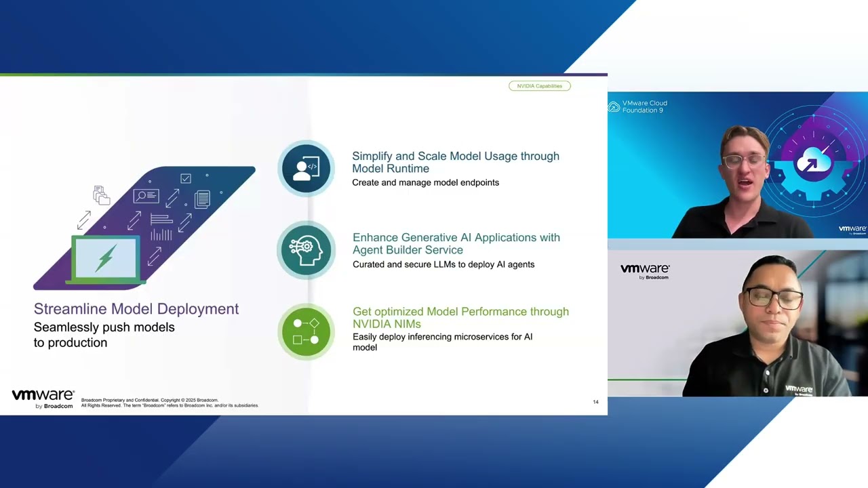Click 'Enhance Generative AI Applications' heading
This screenshot has width=868, height=488.
click(x=456, y=243)
